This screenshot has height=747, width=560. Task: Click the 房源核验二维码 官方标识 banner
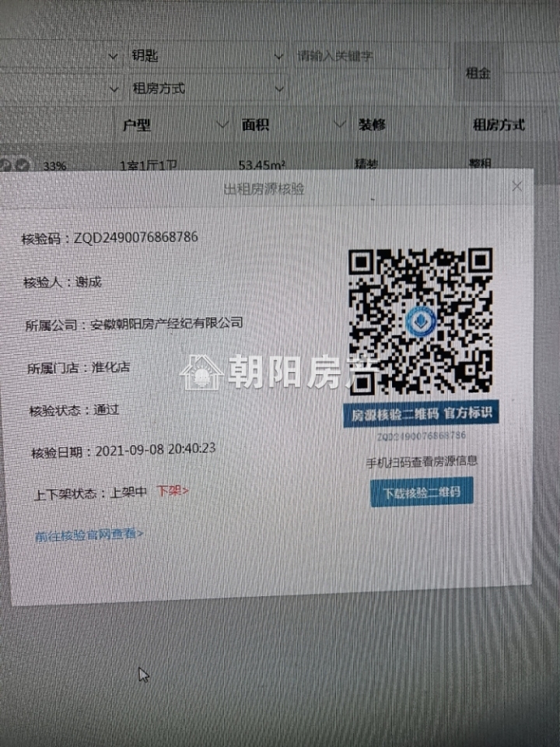[421, 413]
